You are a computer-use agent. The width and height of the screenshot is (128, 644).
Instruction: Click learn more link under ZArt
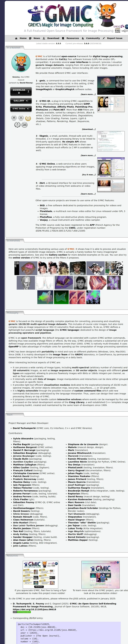(x=88, y=194)
